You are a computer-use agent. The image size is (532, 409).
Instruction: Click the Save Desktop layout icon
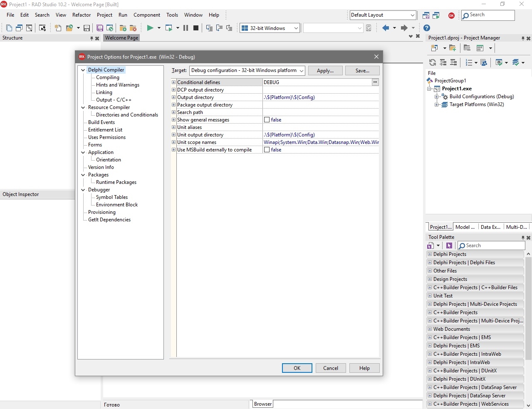(426, 15)
